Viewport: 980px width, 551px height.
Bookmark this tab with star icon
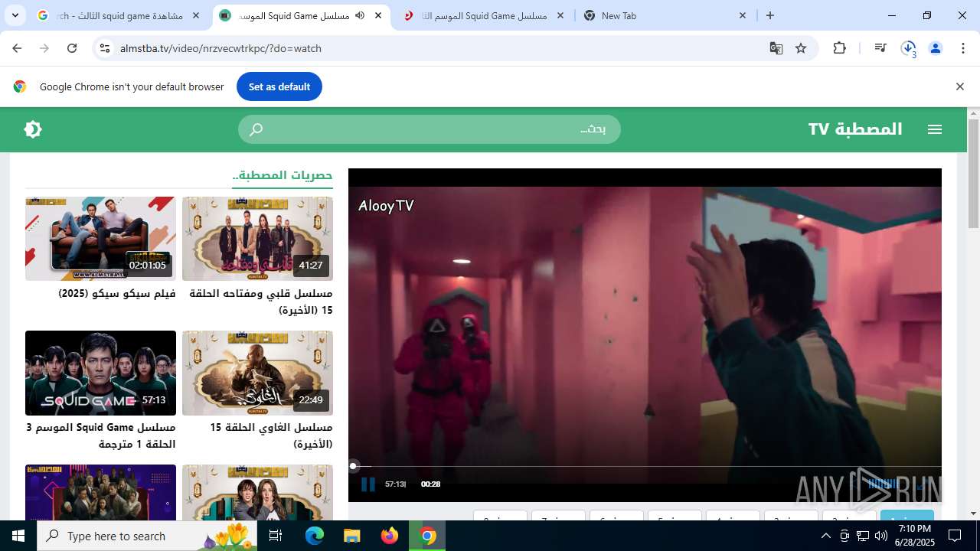[x=801, y=48]
